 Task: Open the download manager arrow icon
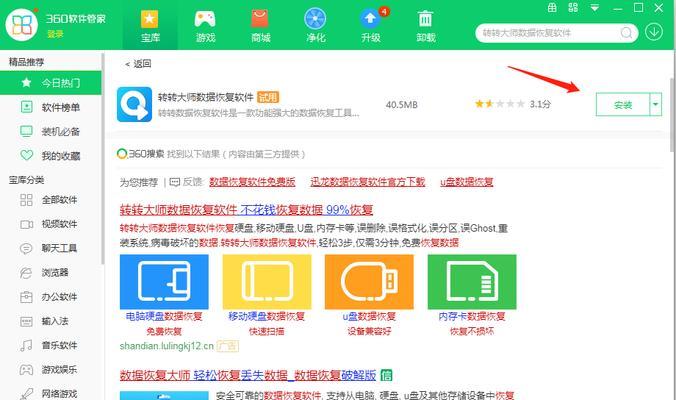[x=654, y=32]
